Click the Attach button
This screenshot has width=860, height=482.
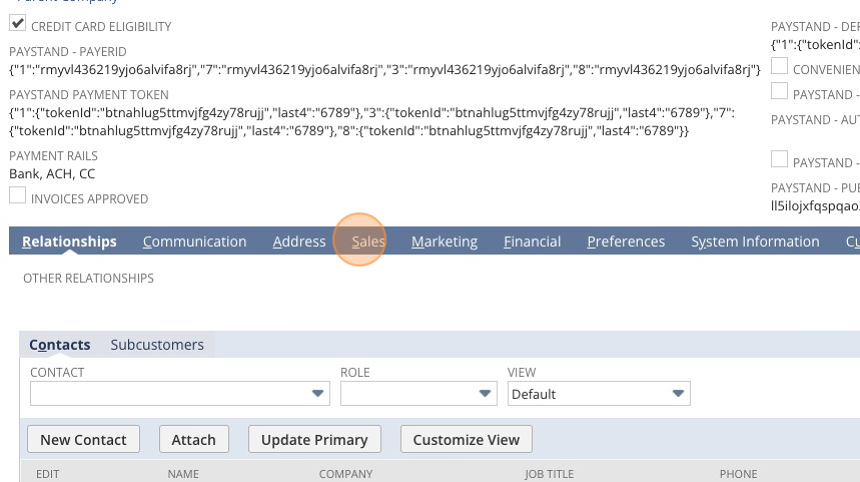(194, 439)
